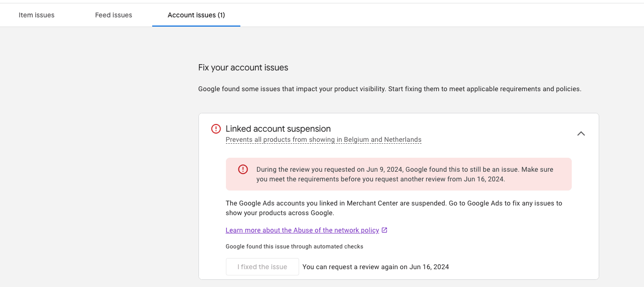
Task: Switch to the Item issues tab
Action: [36, 15]
